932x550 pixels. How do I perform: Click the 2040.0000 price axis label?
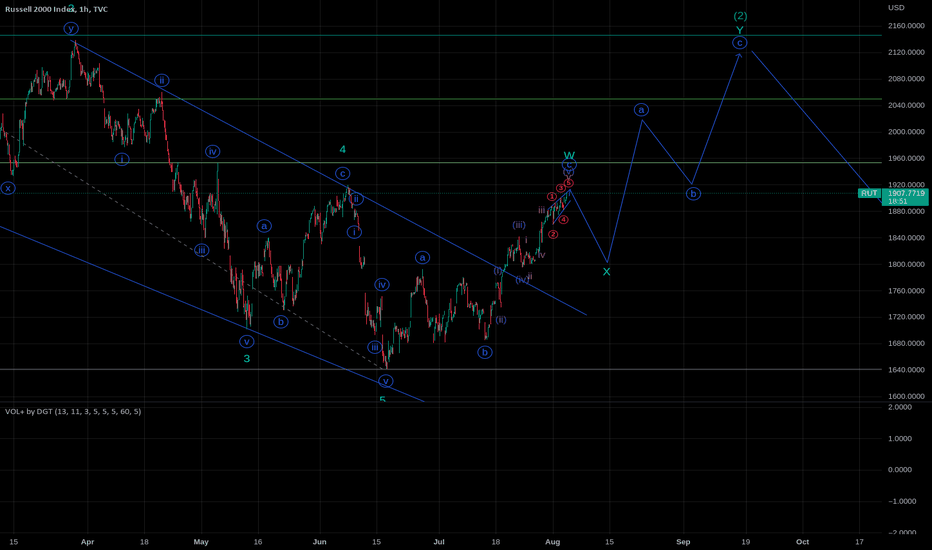click(906, 105)
